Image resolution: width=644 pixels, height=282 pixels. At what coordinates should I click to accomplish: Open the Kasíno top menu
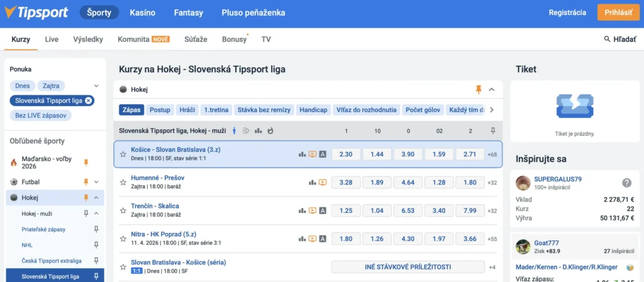pyautogui.click(x=143, y=13)
